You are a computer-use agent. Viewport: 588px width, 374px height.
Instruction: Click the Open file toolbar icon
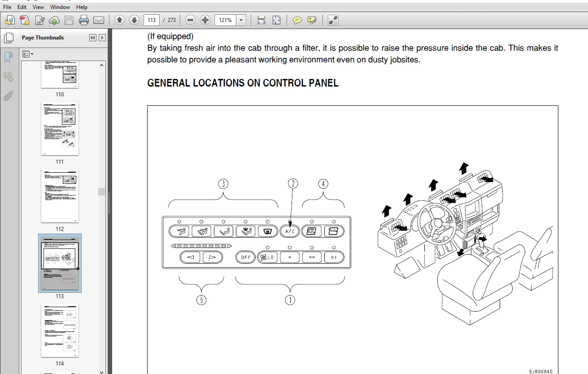(10, 20)
